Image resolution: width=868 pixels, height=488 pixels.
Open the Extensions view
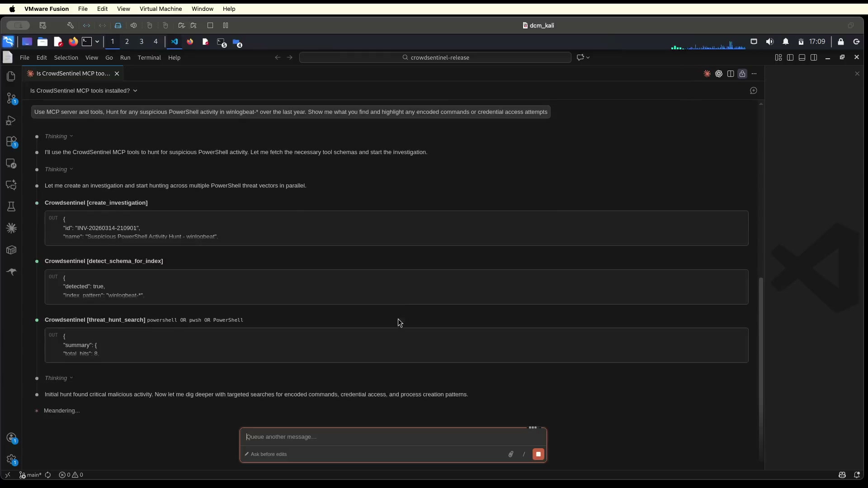pos(11,142)
